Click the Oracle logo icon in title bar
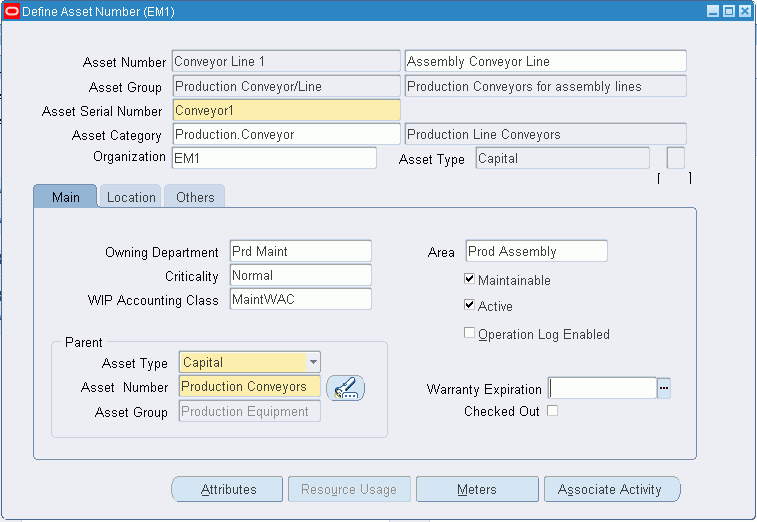Screen dimensions: 757x522 pyautogui.click(x=12, y=11)
